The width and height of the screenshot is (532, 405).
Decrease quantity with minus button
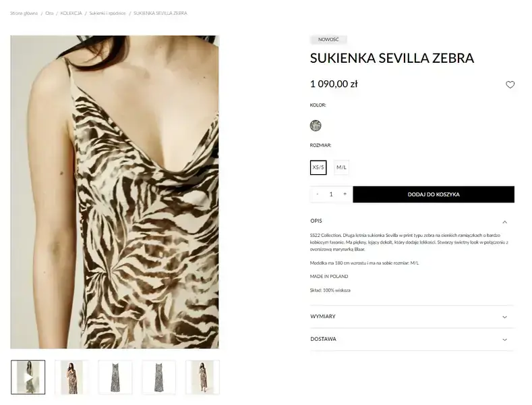pyautogui.click(x=317, y=194)
